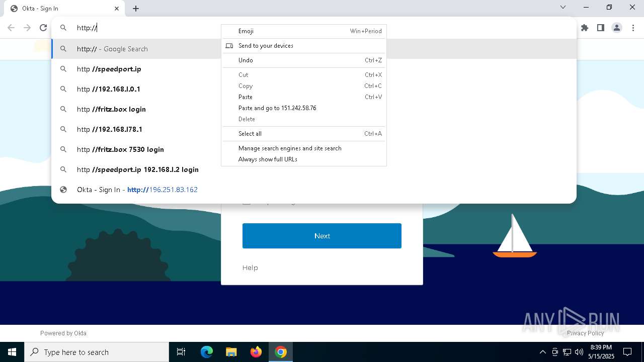The width and height of the screenshot is (644, 362).
Task: Select Emoji in context menu
Action: [x=304, y=31]
